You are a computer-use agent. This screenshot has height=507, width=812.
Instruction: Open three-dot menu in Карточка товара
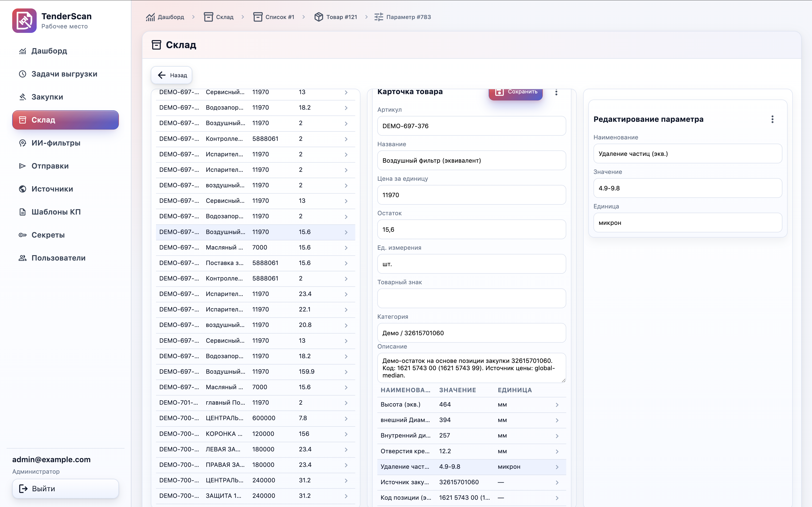[x=556, y=92]
